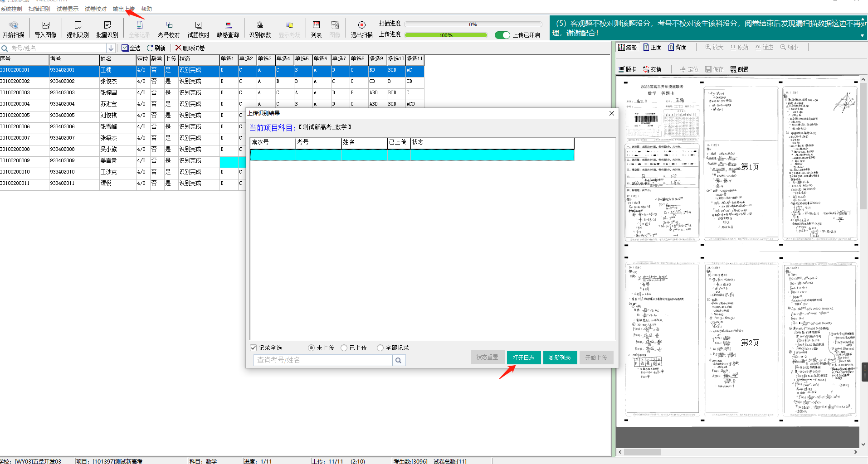Choose the 全部记录 radio option
This screenshot has height=464, width=868.
[x=380, y=348]
